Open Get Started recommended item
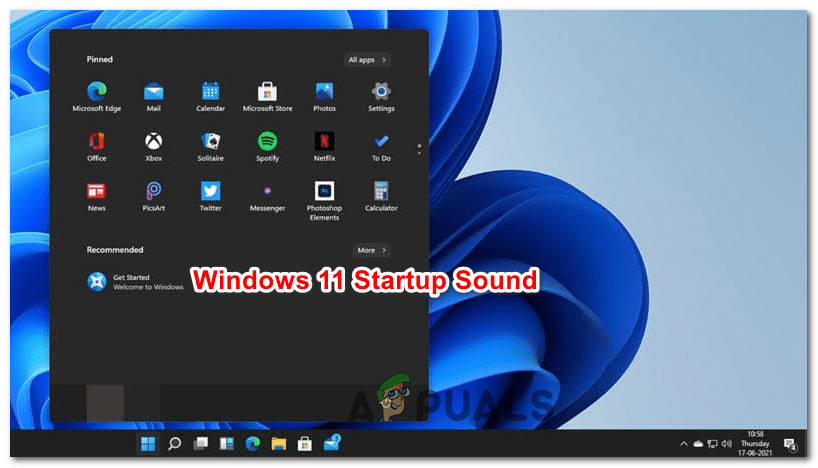The image size is (818, 468). point(135,282)
